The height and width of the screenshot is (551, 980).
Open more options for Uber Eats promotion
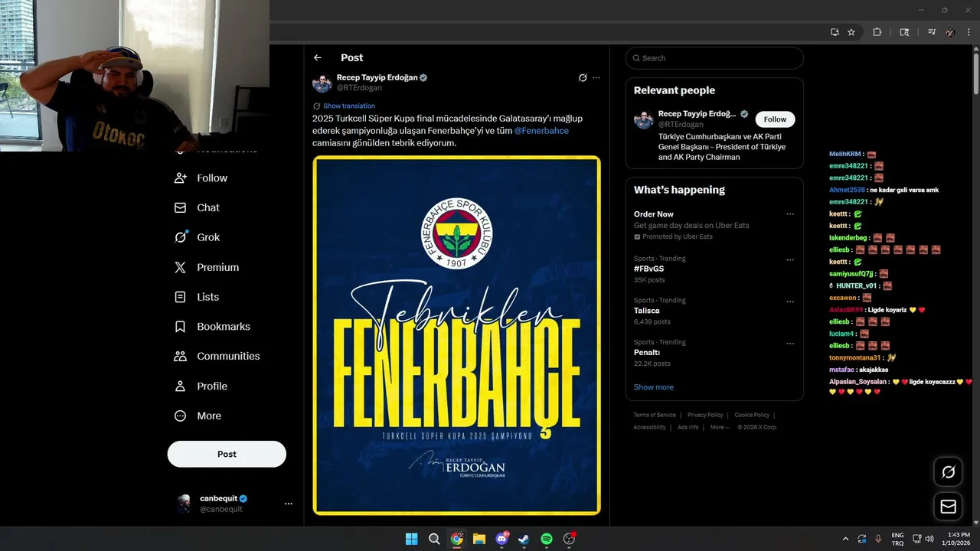coord(790,214)
